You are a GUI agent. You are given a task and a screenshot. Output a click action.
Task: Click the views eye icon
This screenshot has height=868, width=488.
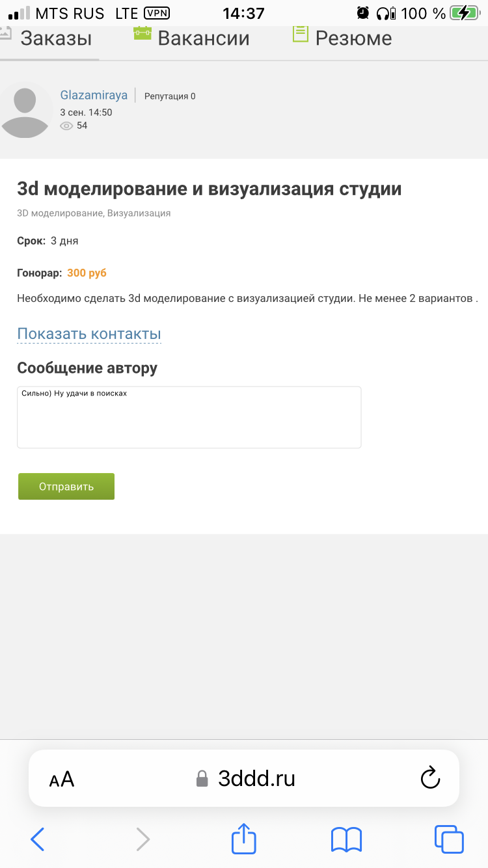[x=66, y=126]
